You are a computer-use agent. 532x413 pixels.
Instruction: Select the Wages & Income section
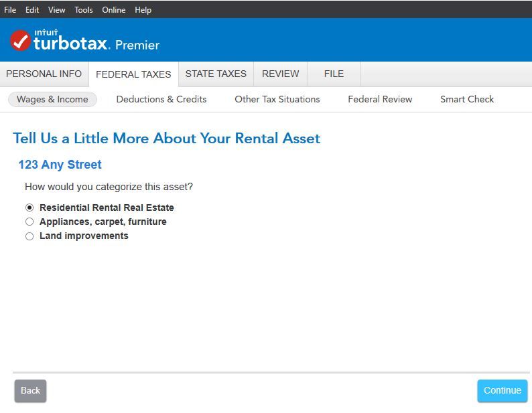[x=52, y=99]
